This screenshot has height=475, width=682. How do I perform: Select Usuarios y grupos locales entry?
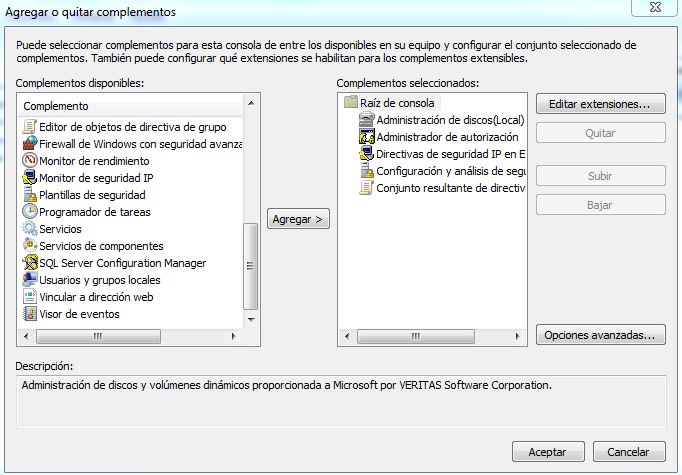pyautogui.click(x=100, y=280)
